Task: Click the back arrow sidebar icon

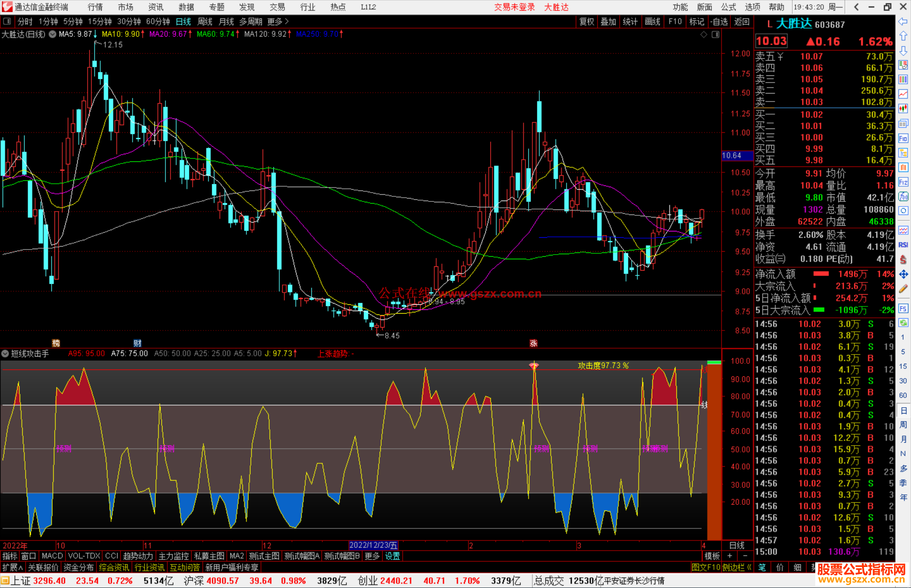Action: 903,21
